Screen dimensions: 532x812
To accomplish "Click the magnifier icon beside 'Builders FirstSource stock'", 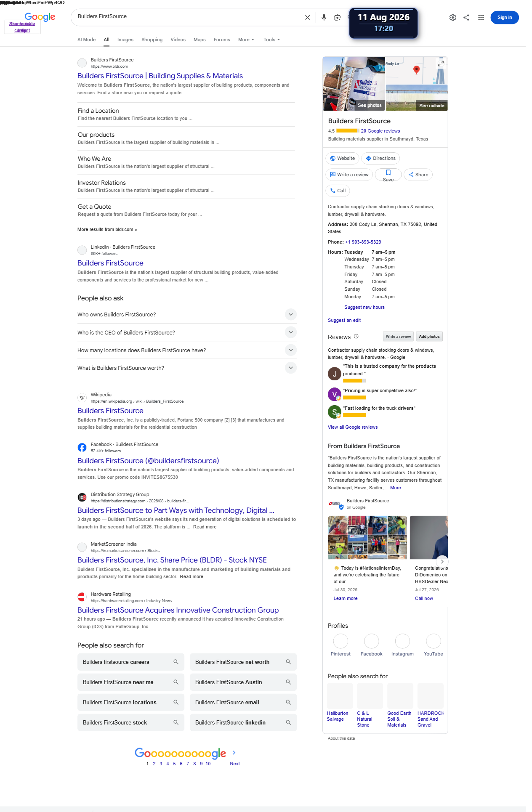I will (x=176, y=722).
